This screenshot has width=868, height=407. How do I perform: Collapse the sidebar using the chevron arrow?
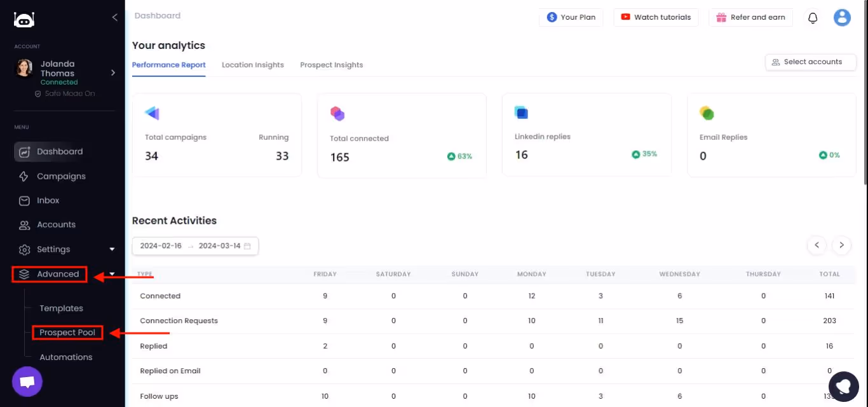point(114,17)
